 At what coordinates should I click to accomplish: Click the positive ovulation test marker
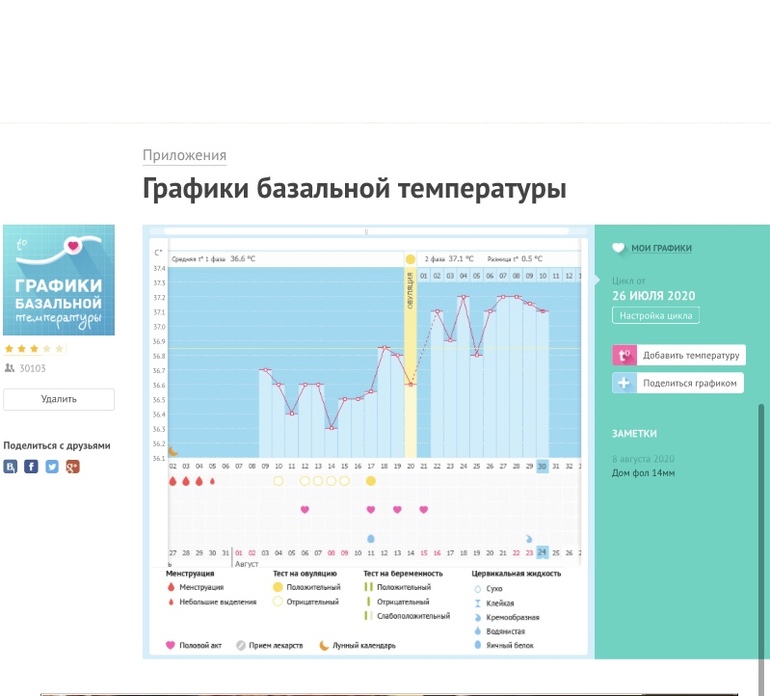[371, 481]
